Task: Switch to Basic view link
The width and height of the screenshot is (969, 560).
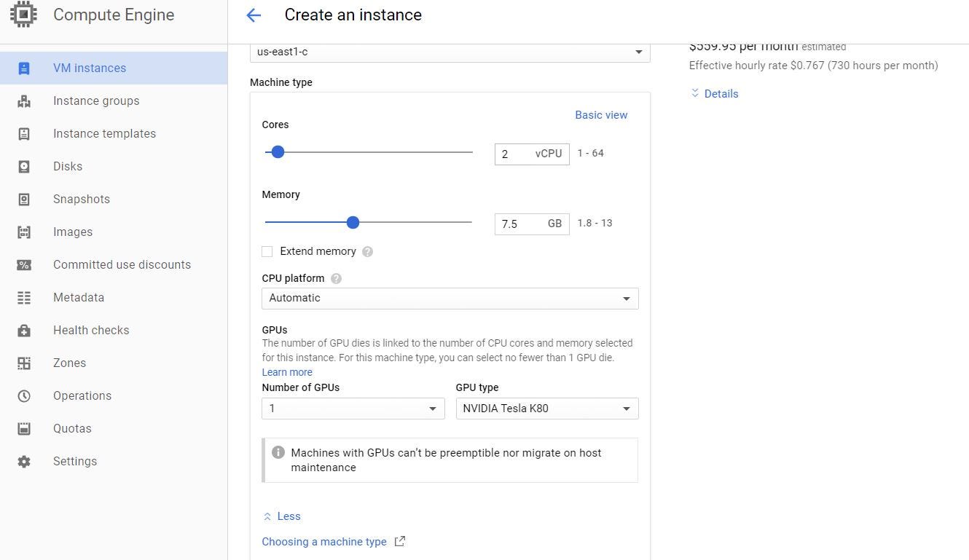Action: pos(601,115)
